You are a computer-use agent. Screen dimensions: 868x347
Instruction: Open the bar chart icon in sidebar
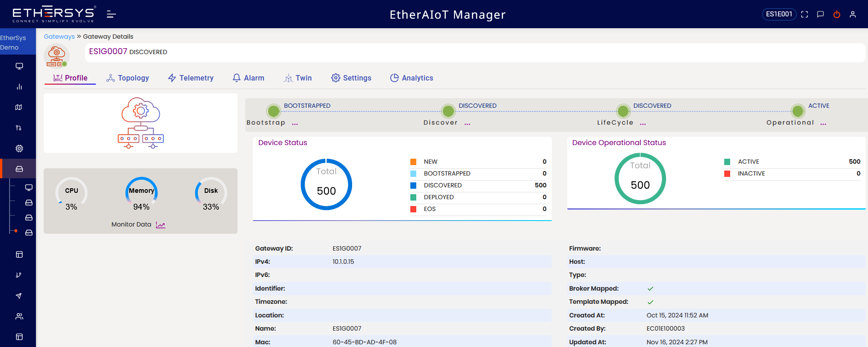coord(19,86)
